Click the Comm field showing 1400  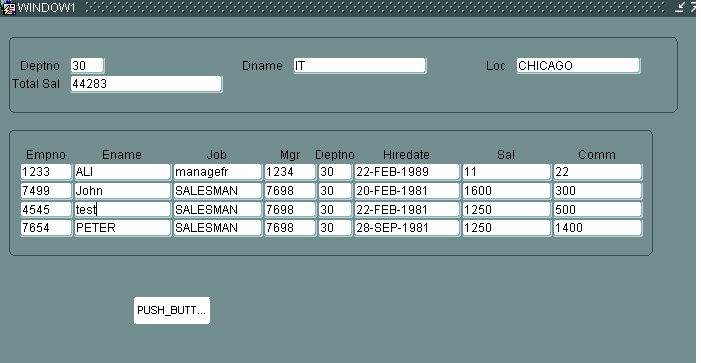click(598, 228)
